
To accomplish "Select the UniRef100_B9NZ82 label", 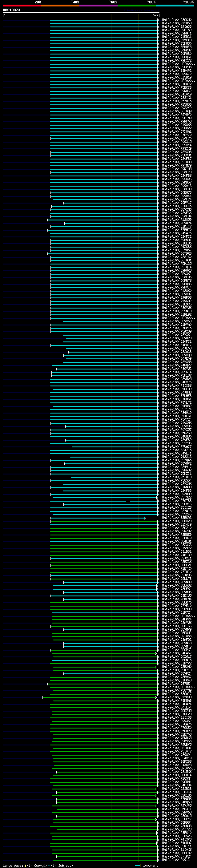I will click(176, 531).
